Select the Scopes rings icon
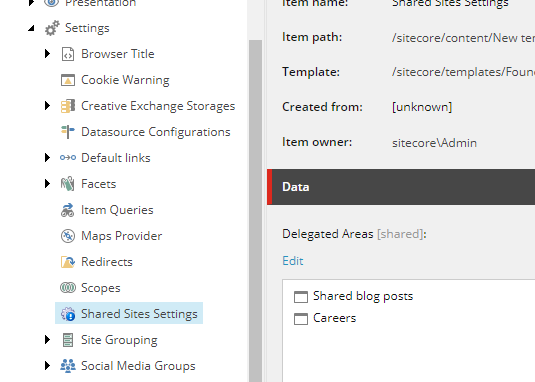The height and width of the screenshot is (382, 535). (x=68, y=288)
